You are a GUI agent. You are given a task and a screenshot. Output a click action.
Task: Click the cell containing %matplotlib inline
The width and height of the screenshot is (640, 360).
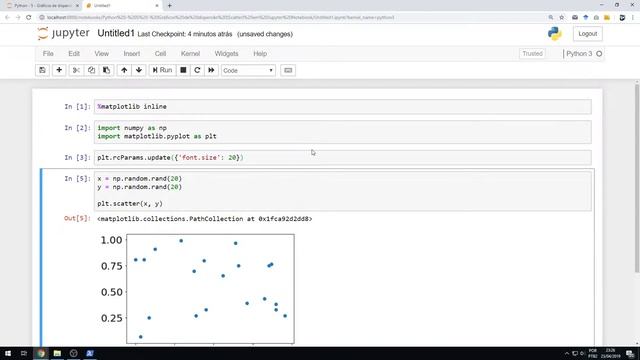(x=342, y=107)
